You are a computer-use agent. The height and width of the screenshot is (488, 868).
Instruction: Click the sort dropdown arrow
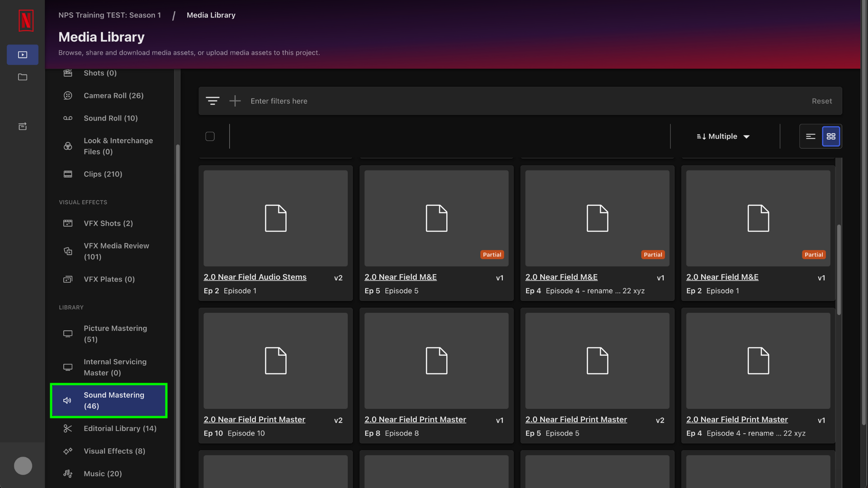coord(746,137)
